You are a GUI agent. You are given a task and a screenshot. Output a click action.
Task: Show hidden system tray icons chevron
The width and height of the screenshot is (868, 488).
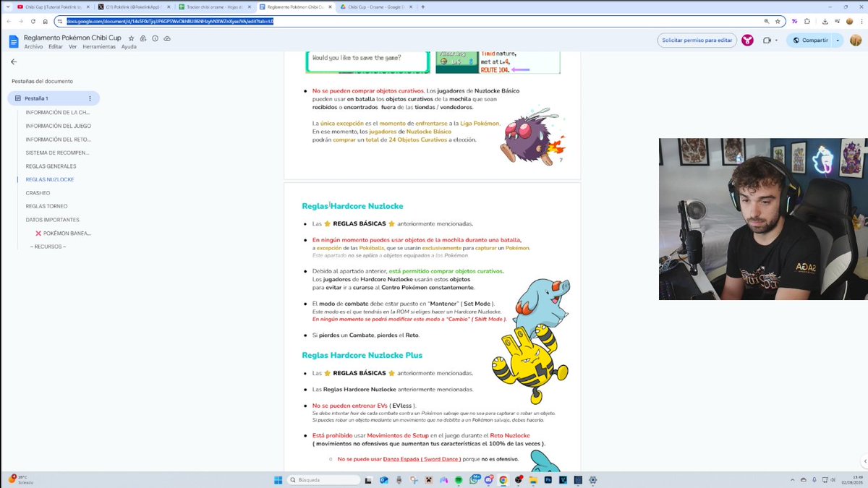tap(794, 480)
